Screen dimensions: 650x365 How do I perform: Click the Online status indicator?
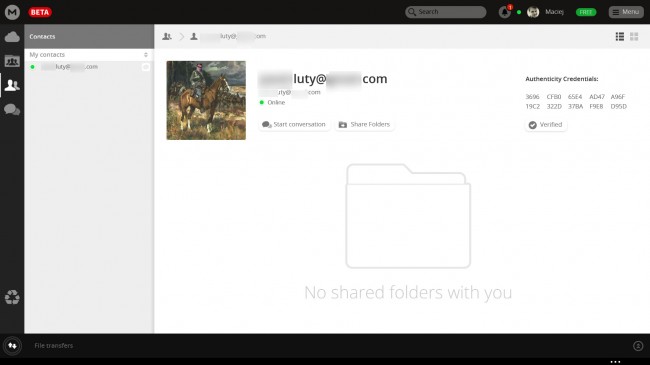pos(272,102)
